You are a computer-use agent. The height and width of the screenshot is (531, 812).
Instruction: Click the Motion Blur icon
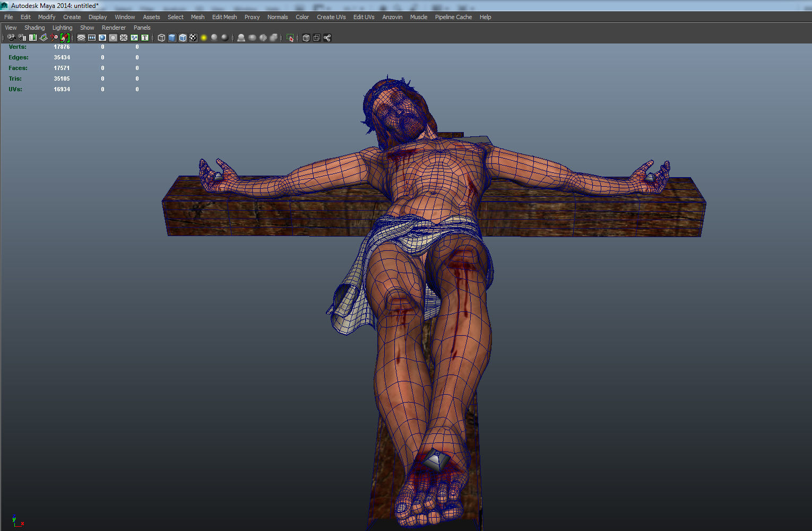(x=252, y=38)
